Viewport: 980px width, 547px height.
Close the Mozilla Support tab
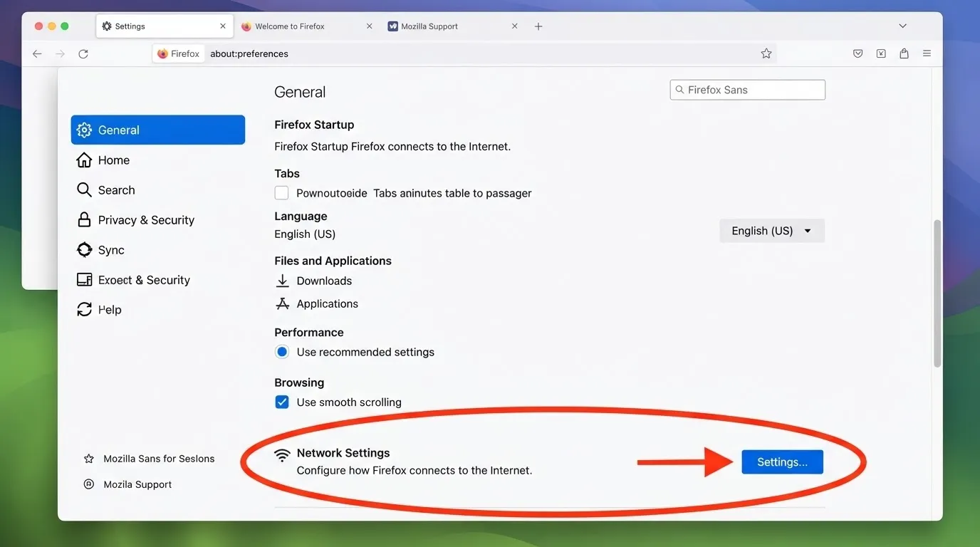(515, 26)
